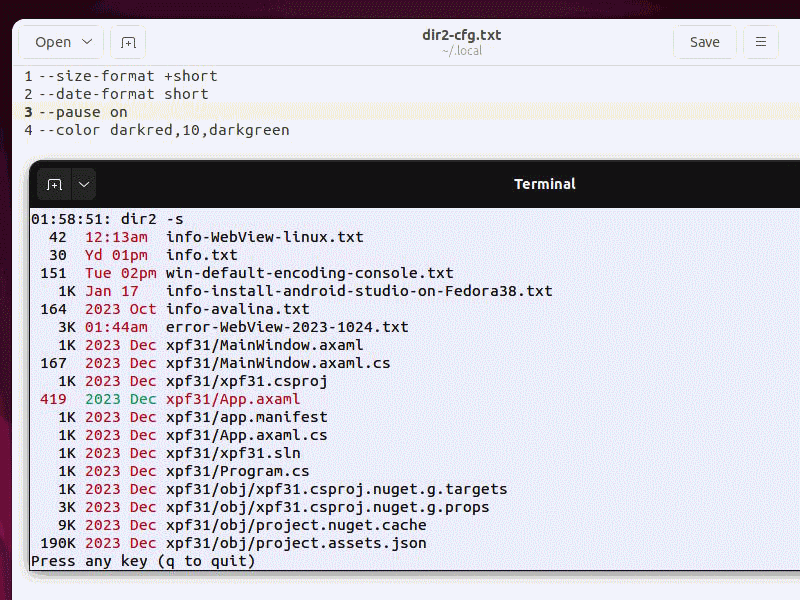This screenshot has width=800, height=600.
Task: Click xpf31/obj/project.nuget.cache entry
Action: (296, 526)
